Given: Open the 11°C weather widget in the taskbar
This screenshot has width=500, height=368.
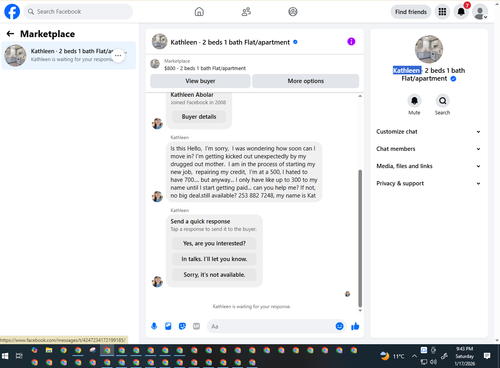Looking at the screenshot, I should 392,356.
